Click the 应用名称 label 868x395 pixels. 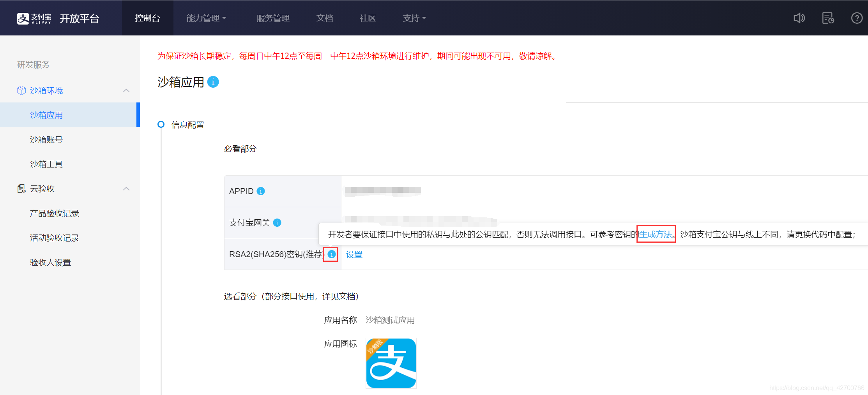[x=341, y=320]
